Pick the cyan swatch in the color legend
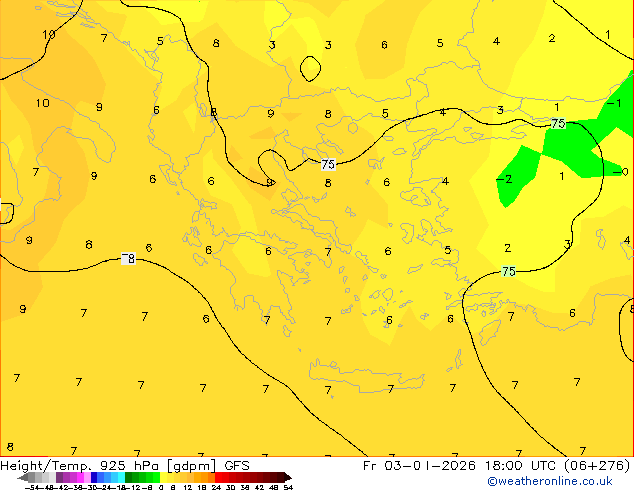The image size is (634, 490). coord(121,477)
